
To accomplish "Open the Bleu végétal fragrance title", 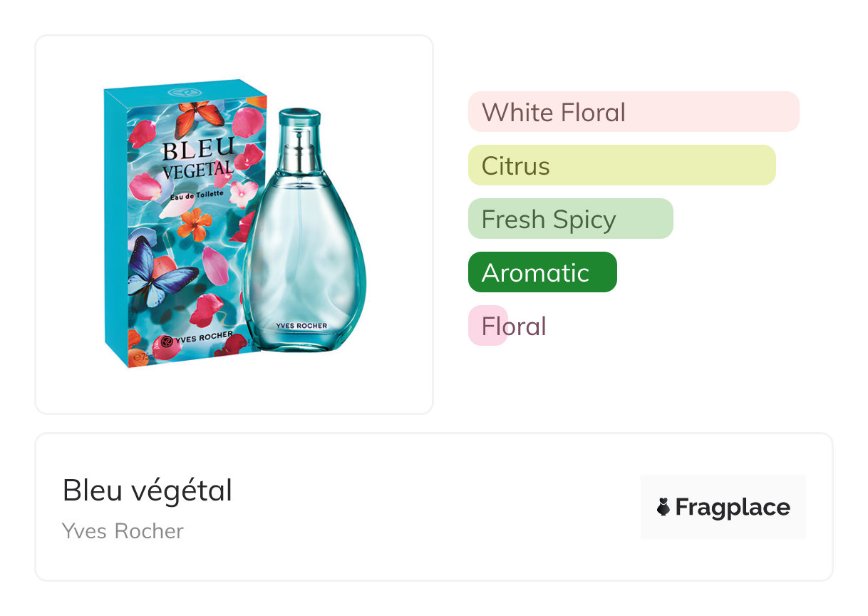I will pyautogui.click(x=148, y=491).
